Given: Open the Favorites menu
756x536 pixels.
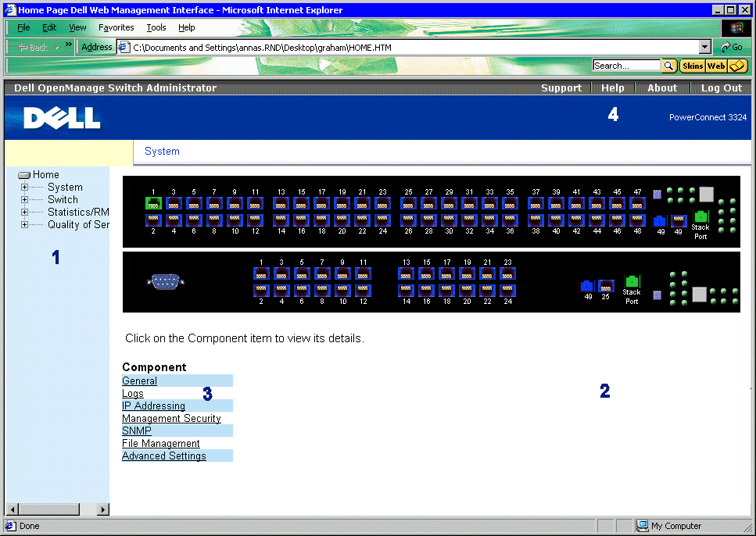Looking at the screenshot, I should coord(116,27).
